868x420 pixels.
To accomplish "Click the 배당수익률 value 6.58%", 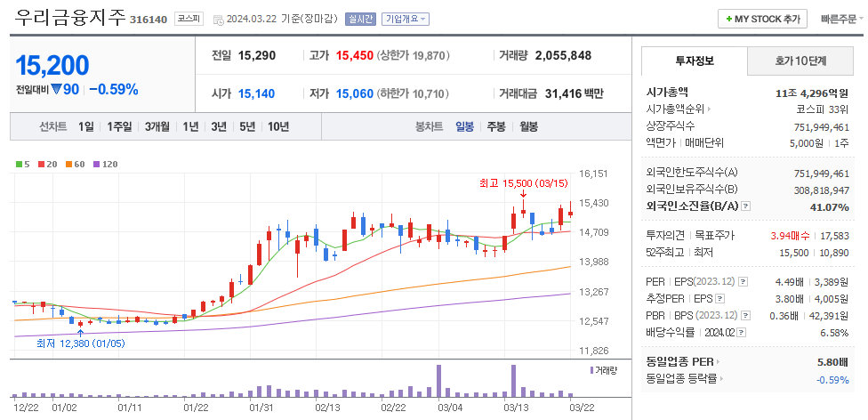I will [835, 333].
